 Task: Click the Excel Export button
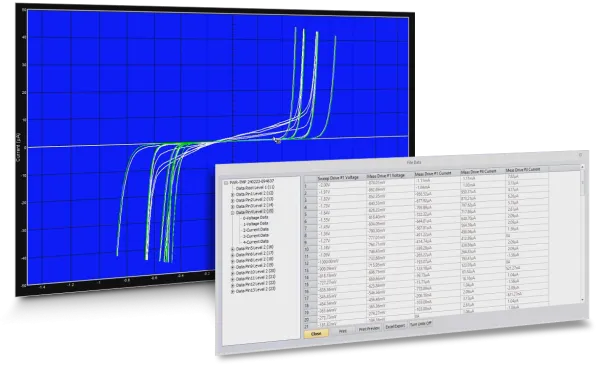pos(395,326)
